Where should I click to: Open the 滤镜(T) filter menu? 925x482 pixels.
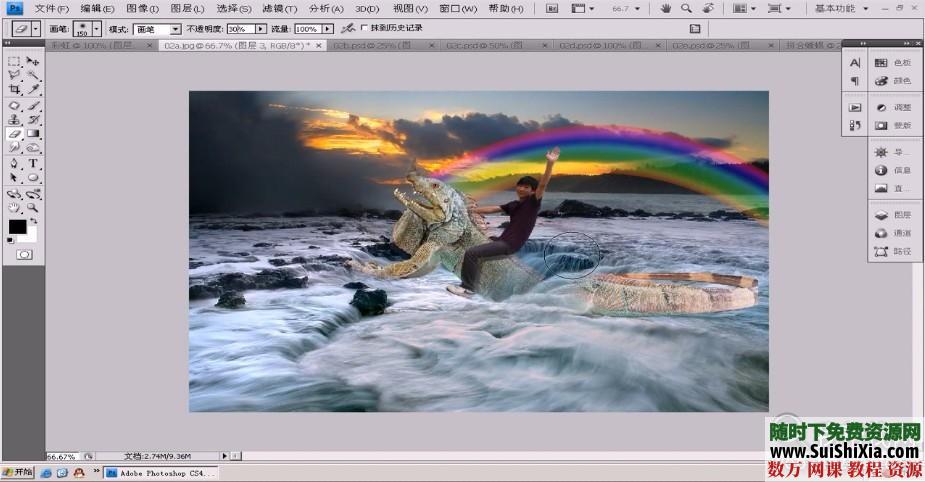pos(279,8)
